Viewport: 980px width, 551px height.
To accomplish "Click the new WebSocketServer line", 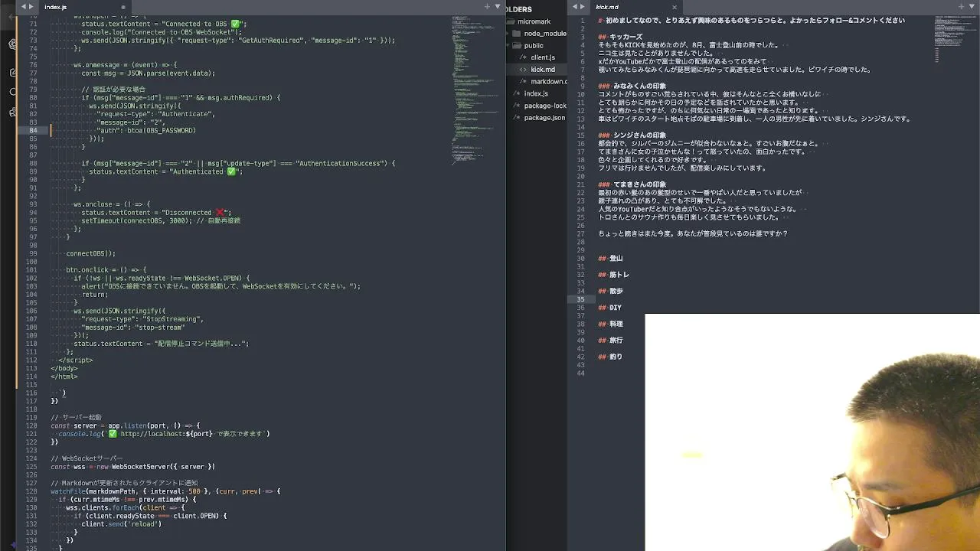I will coord(133,467).
